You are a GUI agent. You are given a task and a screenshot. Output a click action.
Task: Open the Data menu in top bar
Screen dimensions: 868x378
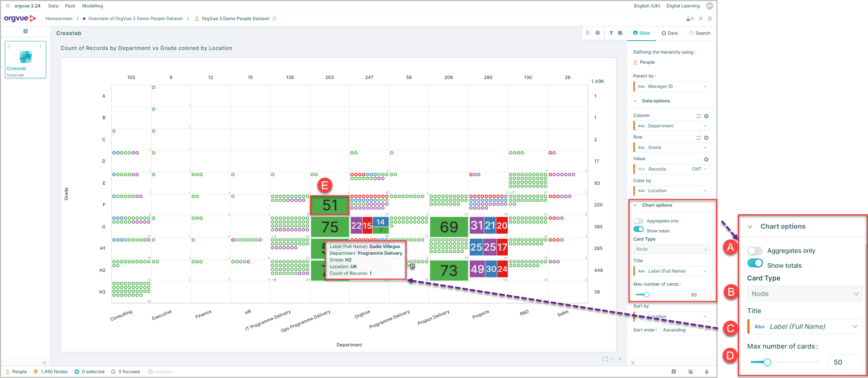point(53,6)
